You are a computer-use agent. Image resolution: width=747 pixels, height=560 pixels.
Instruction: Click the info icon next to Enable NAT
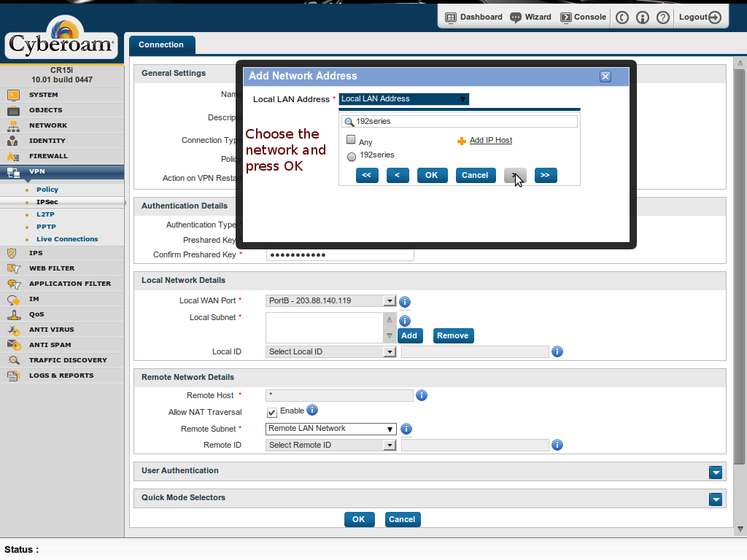click(312, 410)
